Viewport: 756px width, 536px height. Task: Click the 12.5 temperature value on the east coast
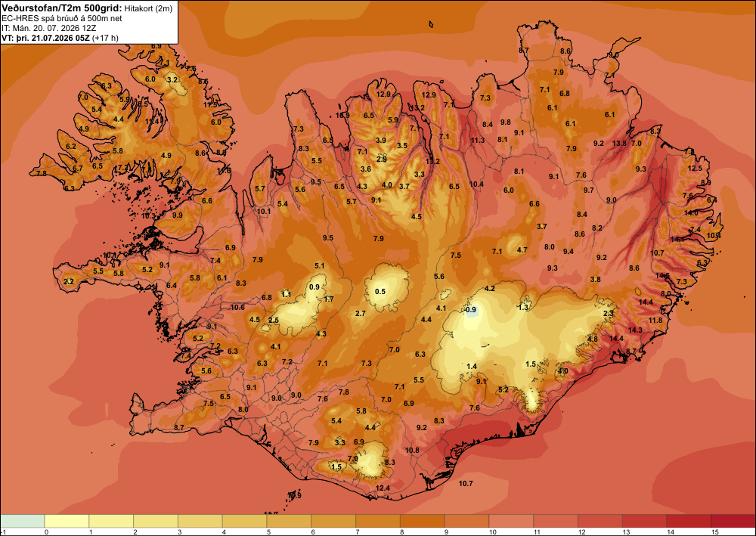(695, 169)
